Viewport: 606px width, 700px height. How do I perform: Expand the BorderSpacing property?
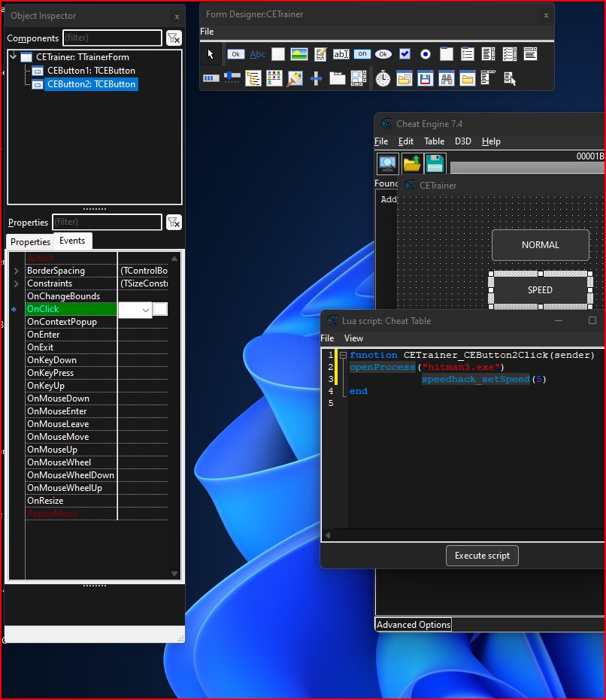[x=16, y=271]
